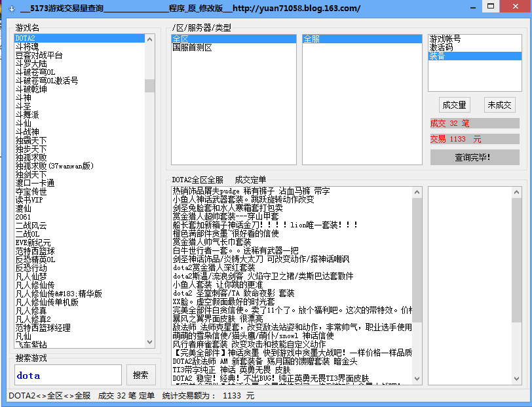Select 斗战神 in the game list
The height and width of the screenshot is (407, 532).
pos(79,132)
